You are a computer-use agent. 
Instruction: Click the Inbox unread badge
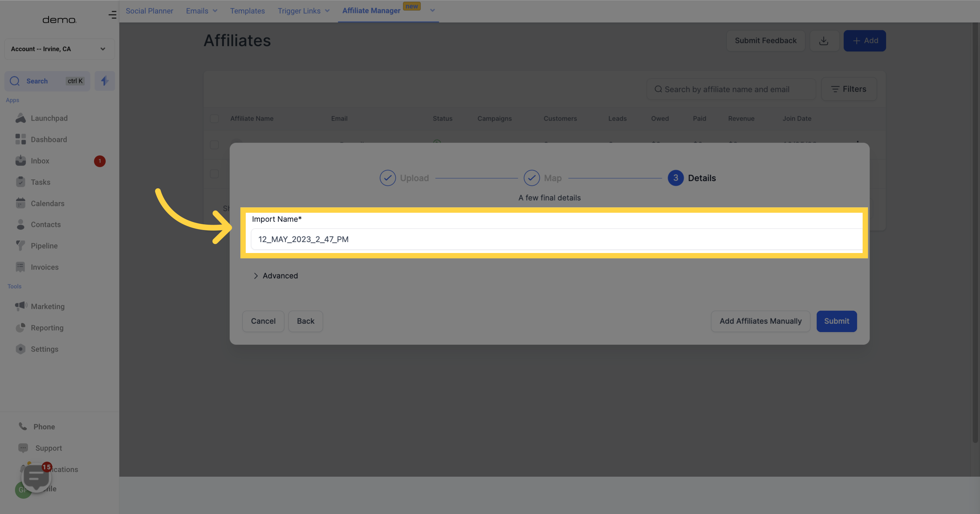click(100, 161)
